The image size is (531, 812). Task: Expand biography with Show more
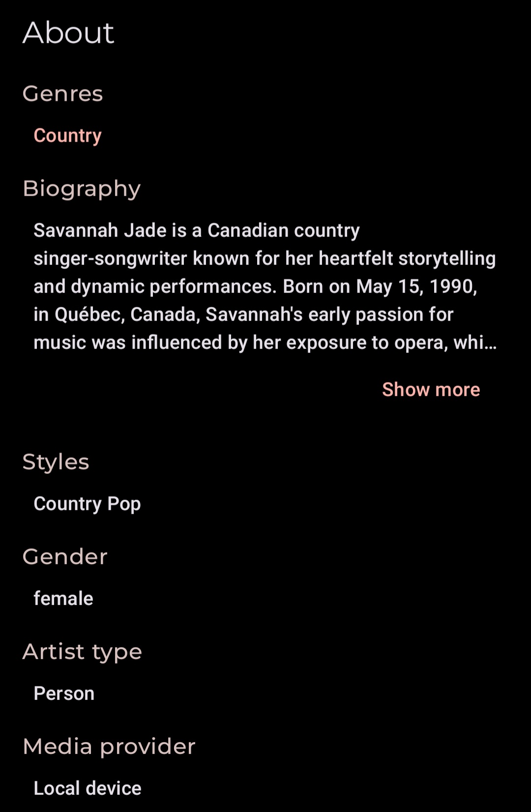431,389
